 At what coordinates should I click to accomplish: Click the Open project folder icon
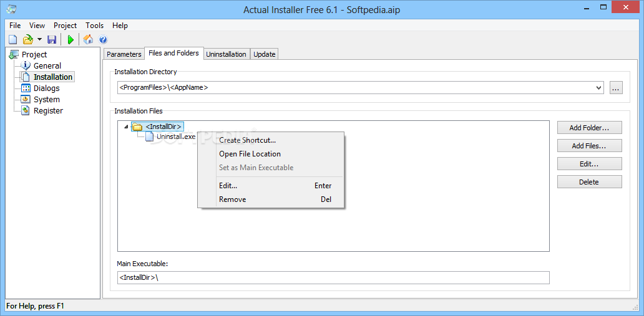[27, 39]
